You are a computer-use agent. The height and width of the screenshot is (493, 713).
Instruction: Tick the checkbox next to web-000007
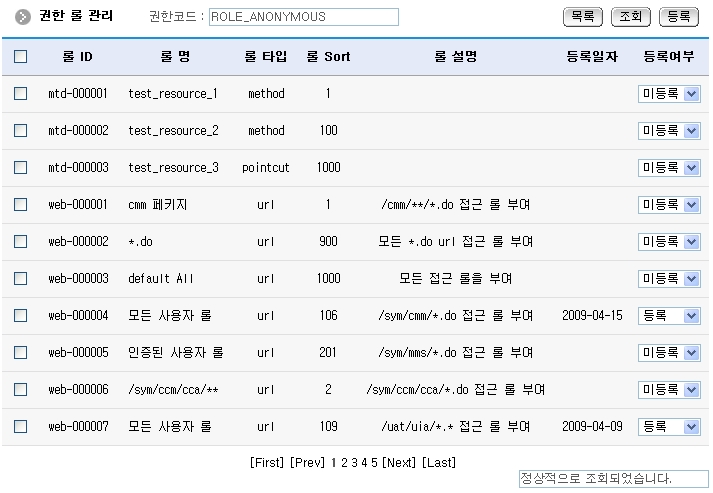20,427
